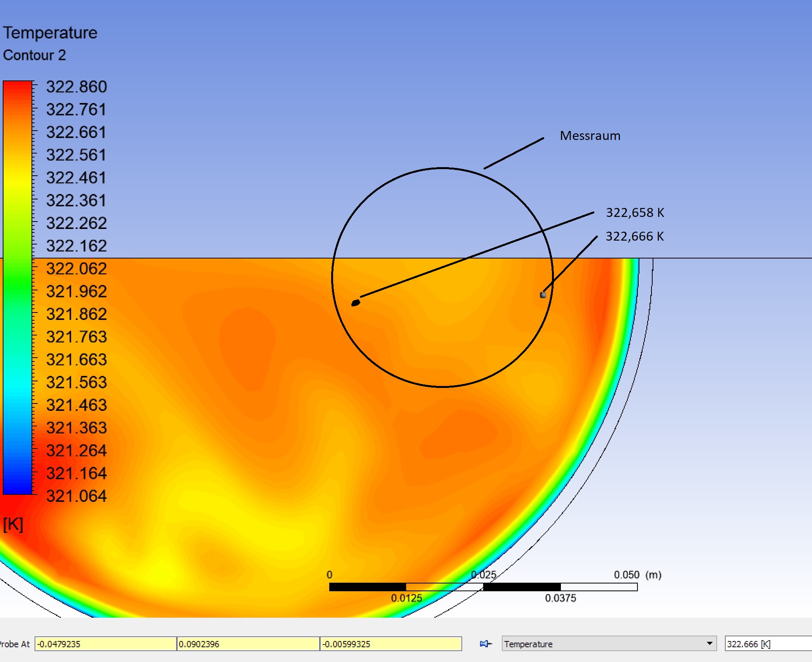Select the probe Y coordinate field 0.0902396
Image resolution: width=812 pixels, height=662 pixels.
coord(248,644)
